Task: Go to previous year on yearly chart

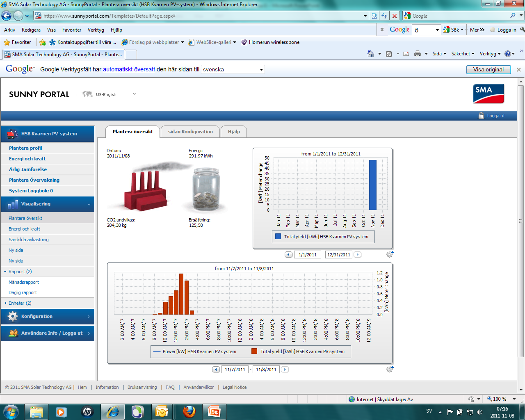Action: (x=289, y=255)
